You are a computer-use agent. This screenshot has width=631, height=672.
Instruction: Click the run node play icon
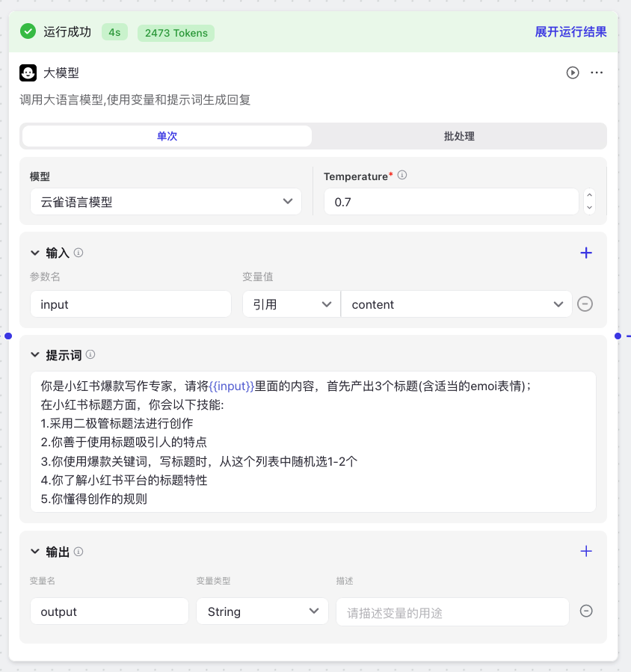tap(573, 73)
